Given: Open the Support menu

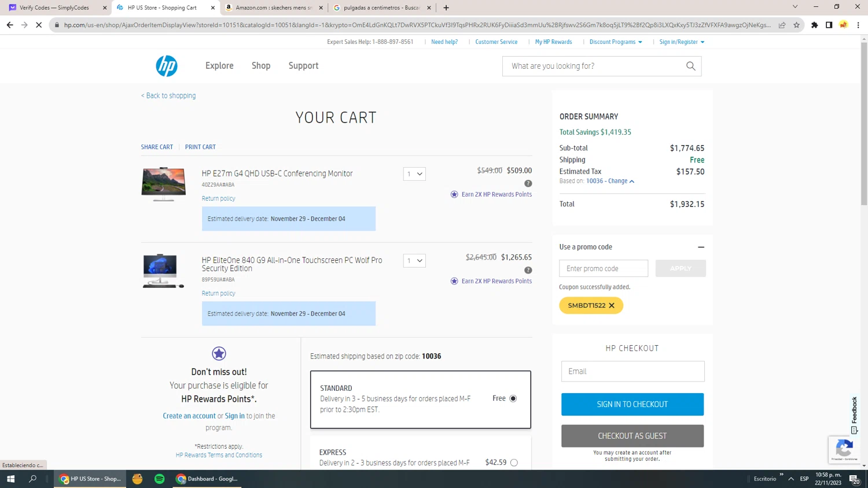Looking at the screenshot, I should [x=303, y=66].
